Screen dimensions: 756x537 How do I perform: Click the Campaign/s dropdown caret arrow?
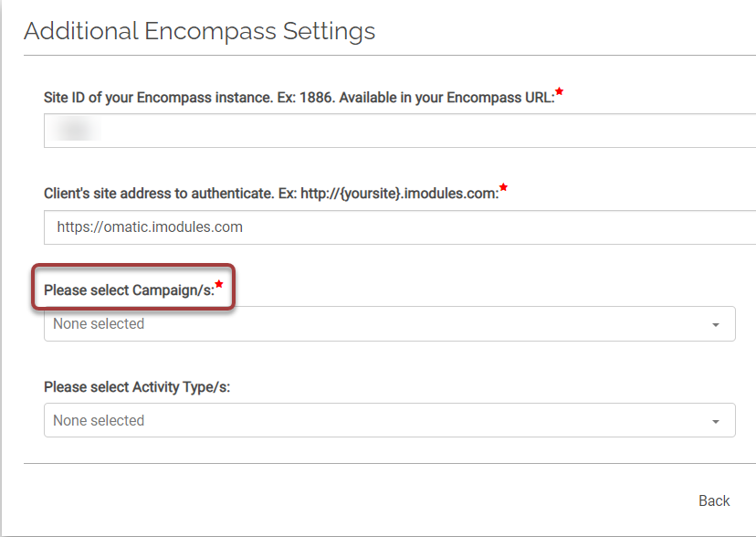[x=716, y=325]
